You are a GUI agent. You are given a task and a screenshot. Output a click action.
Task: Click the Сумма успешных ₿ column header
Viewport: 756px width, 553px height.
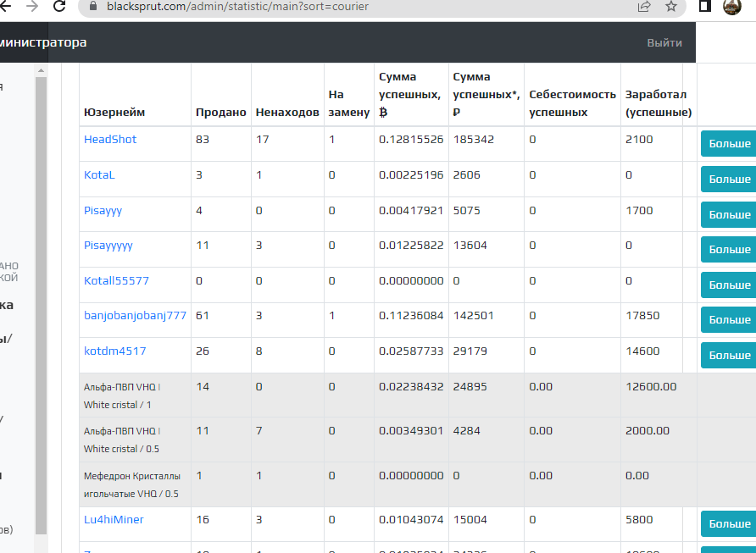click(410, 94)
